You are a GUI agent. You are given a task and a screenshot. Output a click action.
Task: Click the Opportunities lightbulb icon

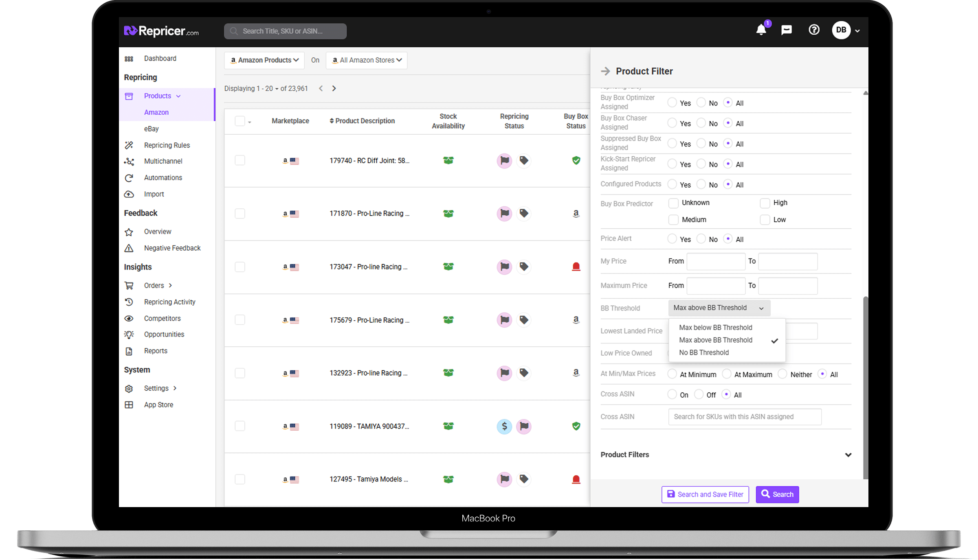(129, 335)
